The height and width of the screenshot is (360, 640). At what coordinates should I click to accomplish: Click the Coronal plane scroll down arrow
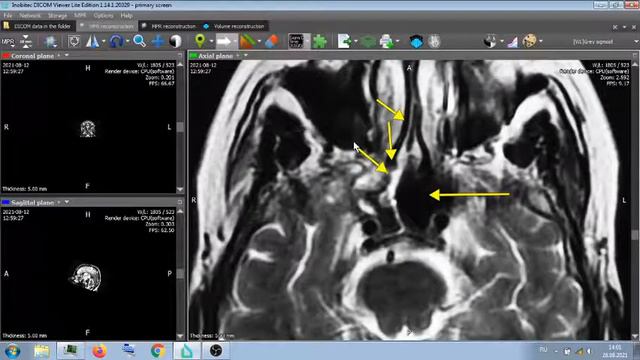point(180,189)
